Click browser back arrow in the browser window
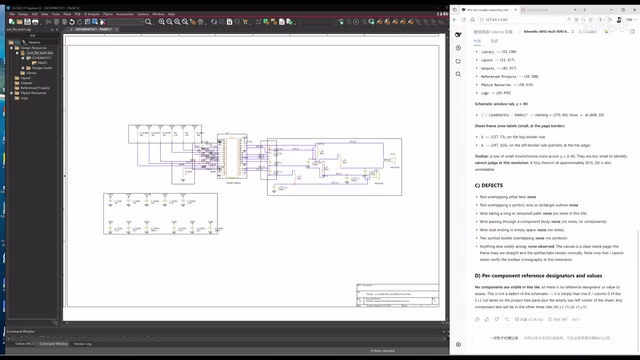Image resolution: width=640 pixels, height=360 pixels. (455, 20)
